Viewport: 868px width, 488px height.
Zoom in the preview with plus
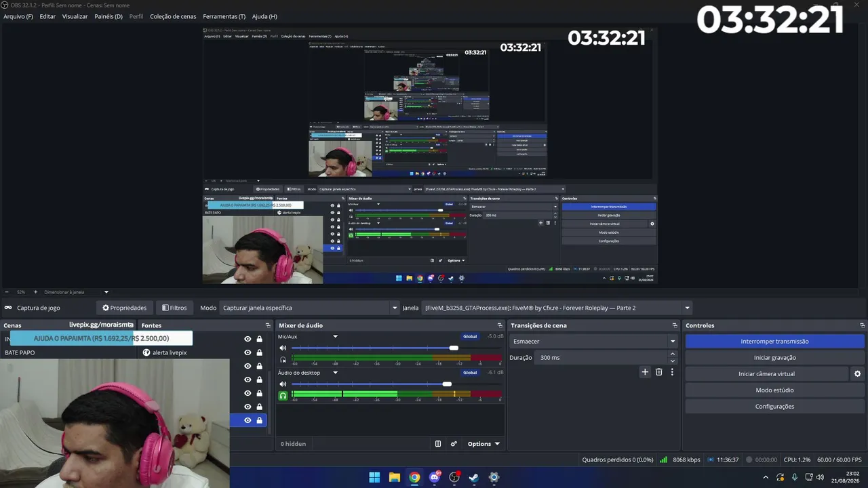pos(36,292)
